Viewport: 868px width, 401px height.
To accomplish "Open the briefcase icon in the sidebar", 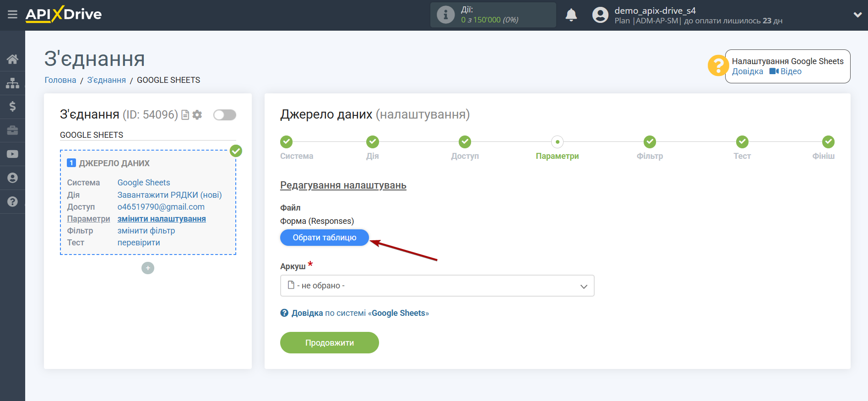I will [12, 130].
